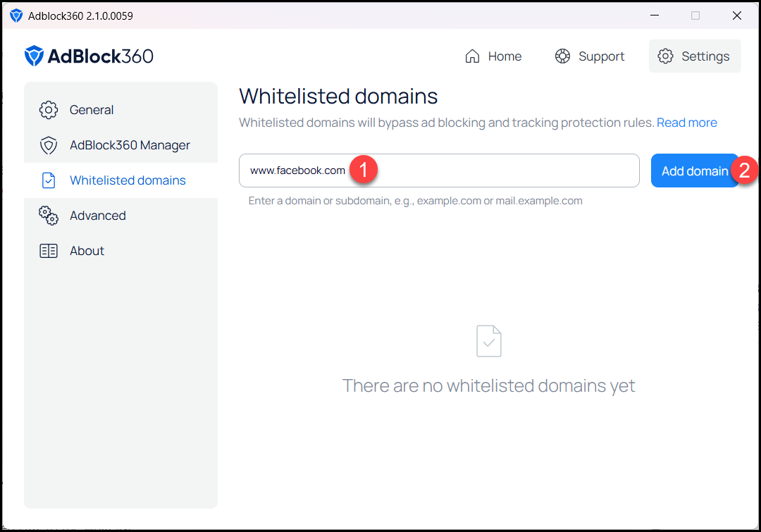Click the AdBlock360 Manager shield icon
Image resolution: width=761 pixels, height=532 pixels.
[49, 145]
